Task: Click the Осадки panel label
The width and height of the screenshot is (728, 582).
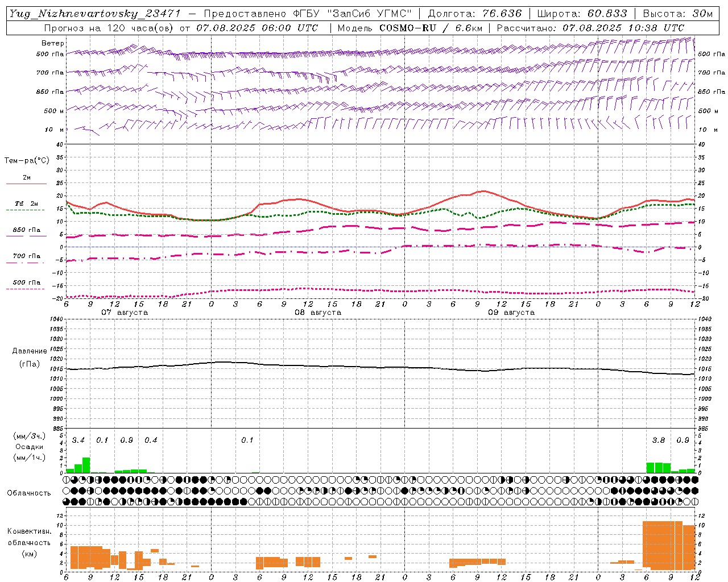Action: [29, 447]
